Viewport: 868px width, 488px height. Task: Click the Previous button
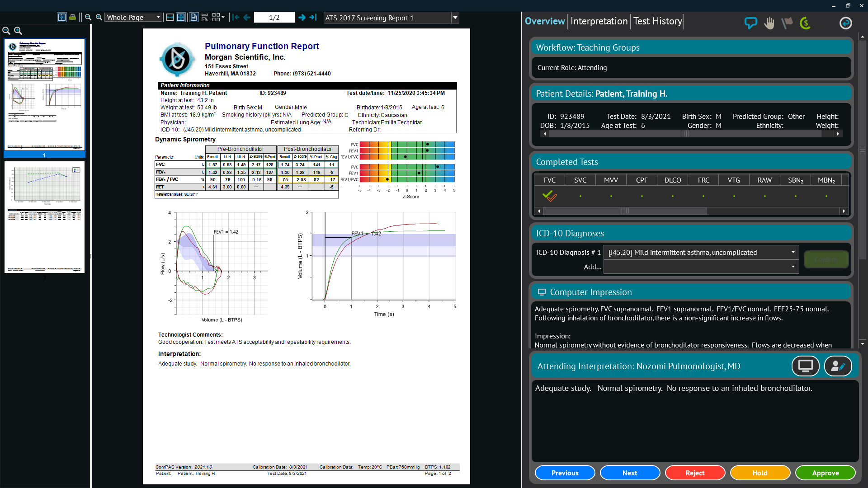pos(565,473)
